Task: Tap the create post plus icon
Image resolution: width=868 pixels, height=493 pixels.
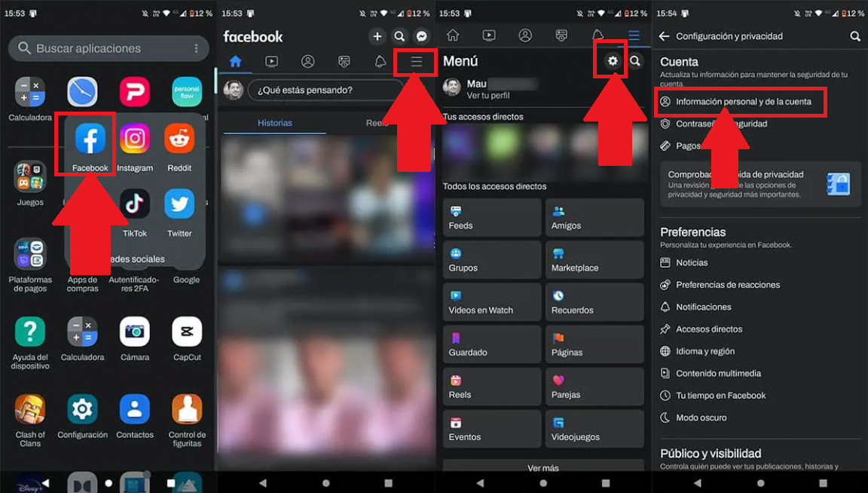Action: (377, 35)
